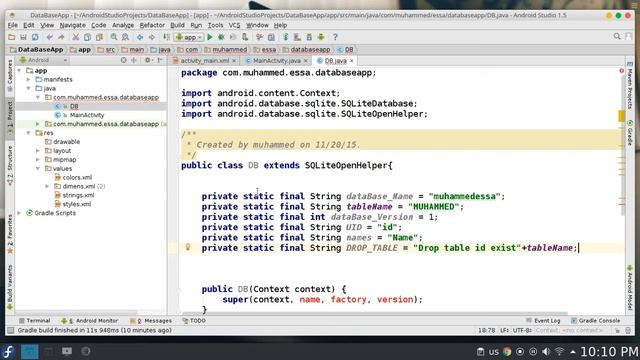Collapse the values folder
The image size is (640, 360).
coord(38,169)
